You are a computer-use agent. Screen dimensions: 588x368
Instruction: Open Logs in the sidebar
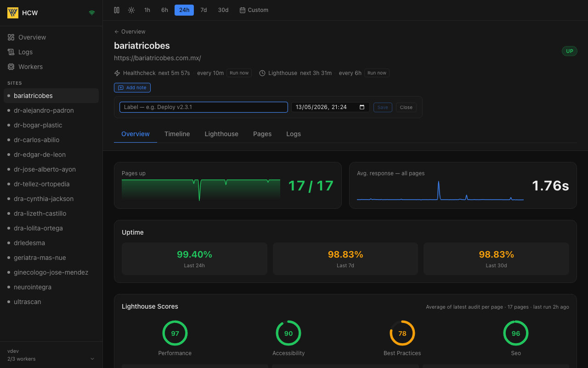coord(51,52)
